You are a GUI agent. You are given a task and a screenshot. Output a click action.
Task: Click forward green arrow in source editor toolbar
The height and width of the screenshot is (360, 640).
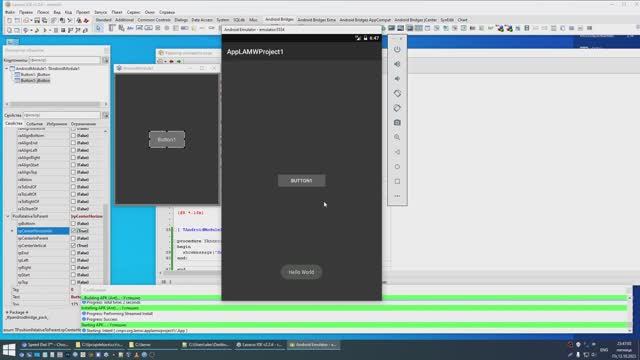[x=179, y=61]
